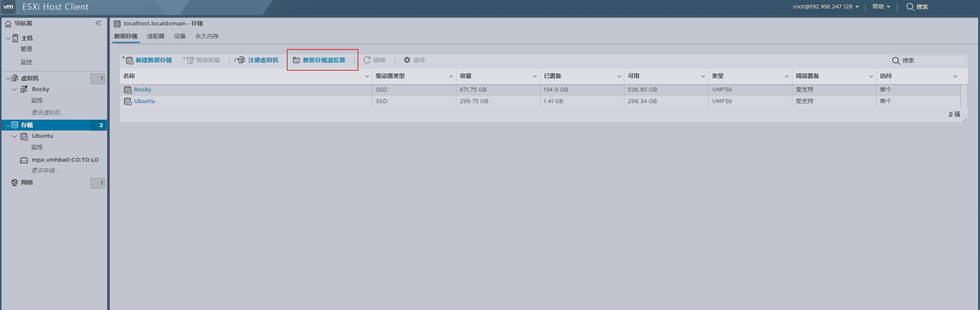This screenshot has height=310, width=980.
Task: Click the host server icon beside 主机
Action: coord(15,38)
